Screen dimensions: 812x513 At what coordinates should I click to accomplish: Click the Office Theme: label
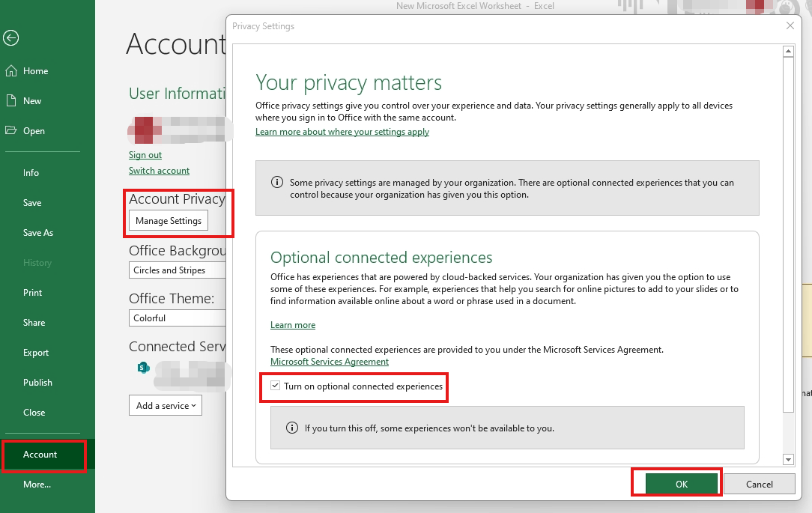click(x=172, y=298)
